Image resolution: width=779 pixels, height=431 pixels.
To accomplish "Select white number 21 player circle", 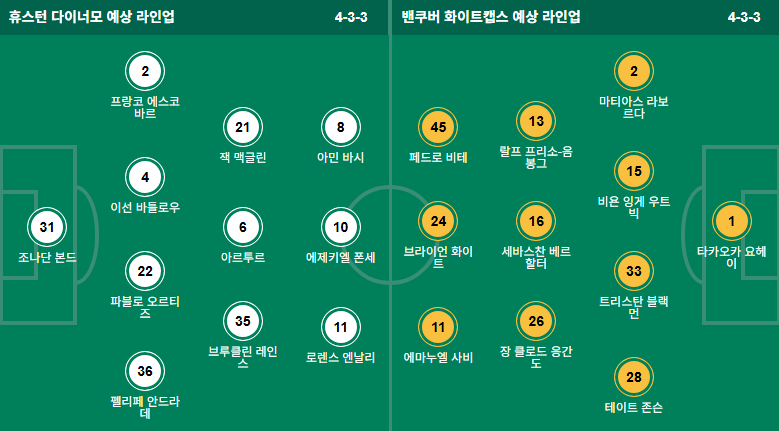I will click(243, 127).
